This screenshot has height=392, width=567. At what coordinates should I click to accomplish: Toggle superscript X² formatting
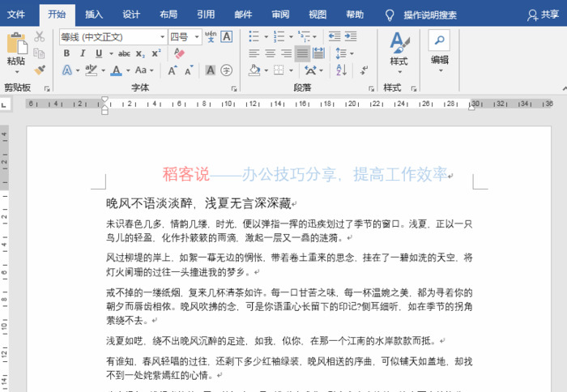tap(156, 53)
